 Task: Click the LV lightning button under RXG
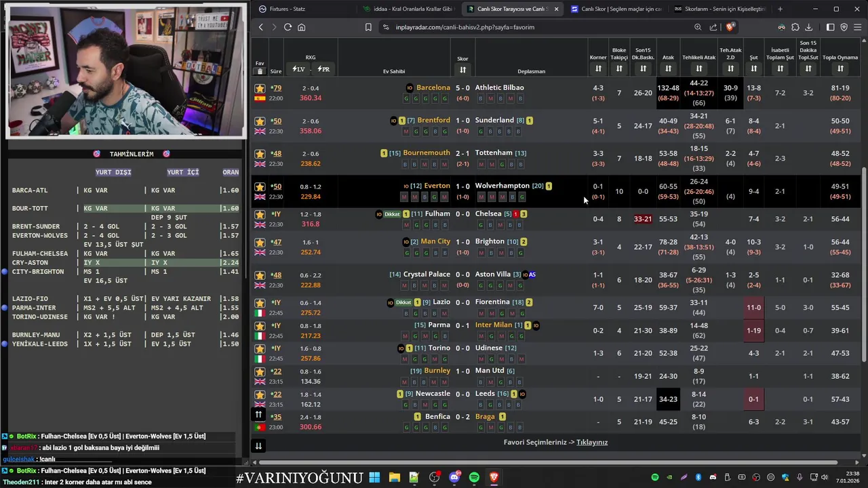(x=299, y=69)
